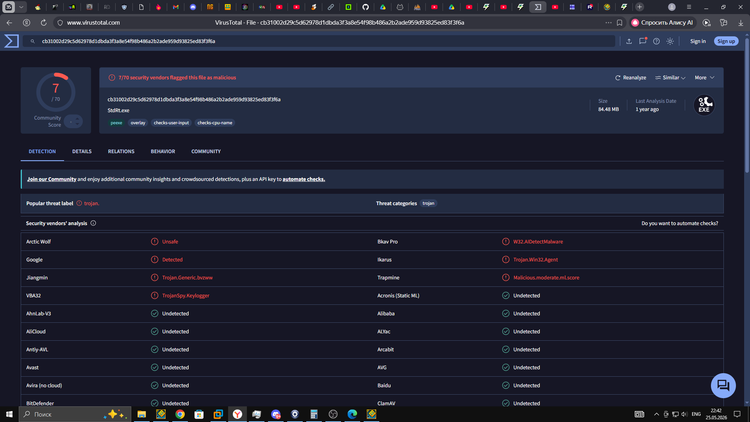Click the Malicious.moderate.ml.score result
This screenshot has width=750, height=422.
pyautogui.click(x=546, y=278)
